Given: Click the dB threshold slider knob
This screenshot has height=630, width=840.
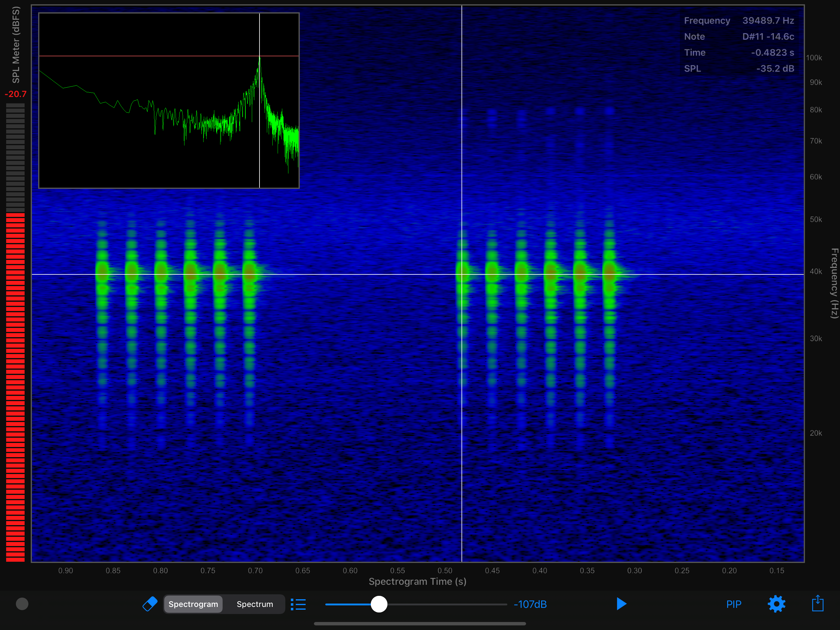Looking at the screenshot, I should [378, 604].
